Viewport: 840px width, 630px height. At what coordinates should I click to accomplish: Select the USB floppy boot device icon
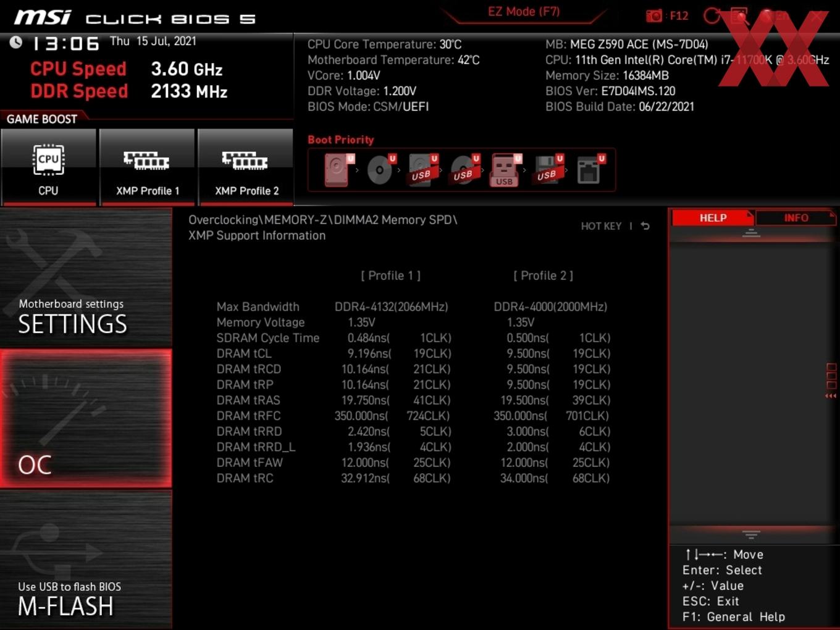[548, 170]
